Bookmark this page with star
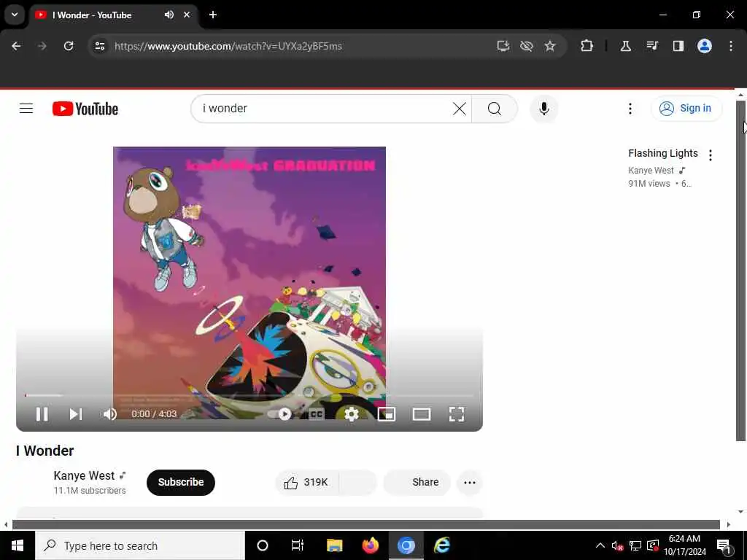The height and width of the screenshot is (560, 747). click(x=550, y=46)
